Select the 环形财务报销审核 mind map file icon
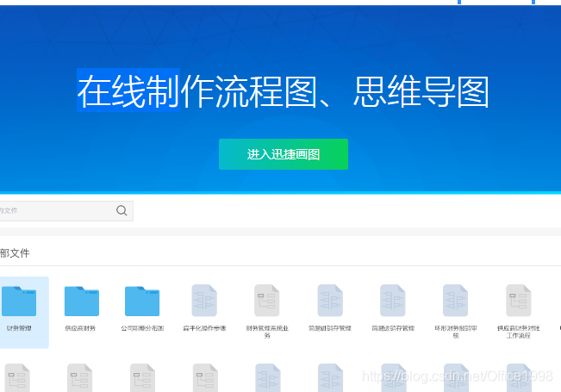Image resolution: width=561 pixels, height=392 pixels. point(456,301)
